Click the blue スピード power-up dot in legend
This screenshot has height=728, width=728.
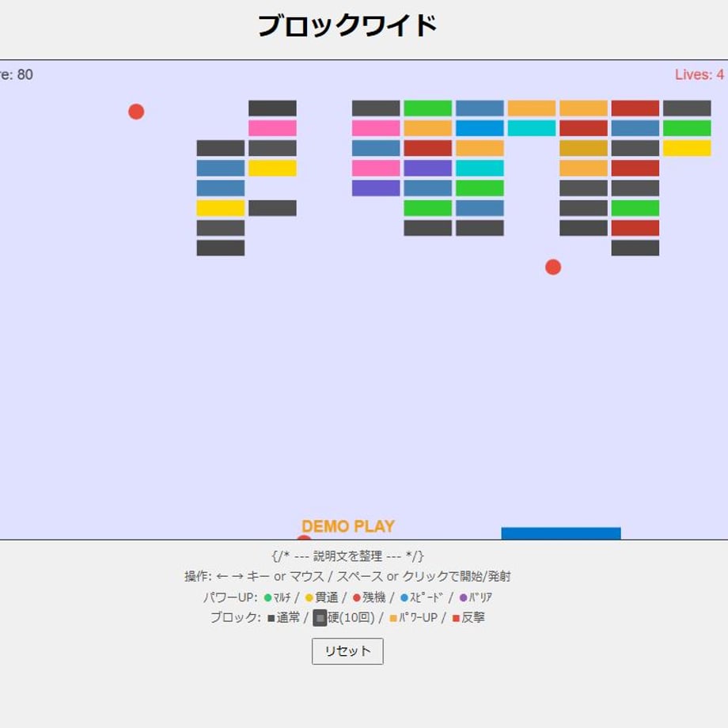coord(404,597)
